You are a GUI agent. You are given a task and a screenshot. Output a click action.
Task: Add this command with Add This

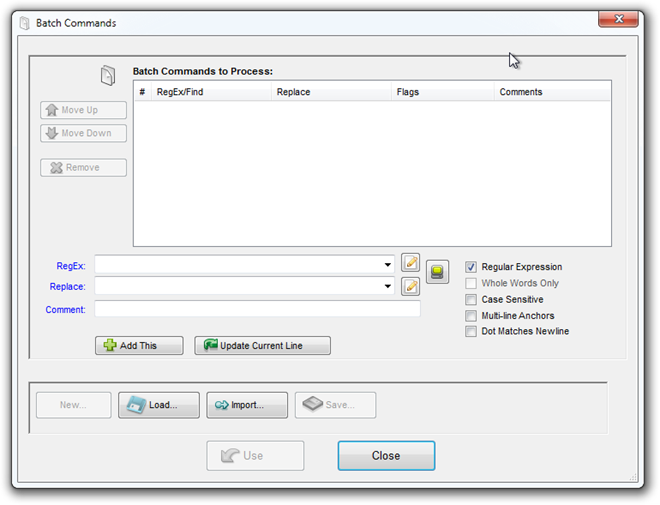[x=139, y=346]
